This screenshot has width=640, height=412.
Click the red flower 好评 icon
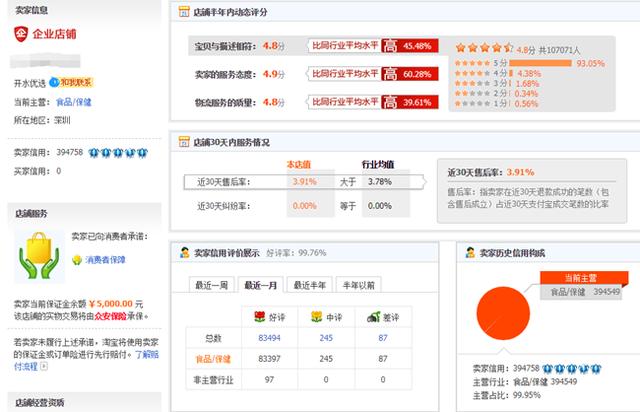(x=260, y=316)
